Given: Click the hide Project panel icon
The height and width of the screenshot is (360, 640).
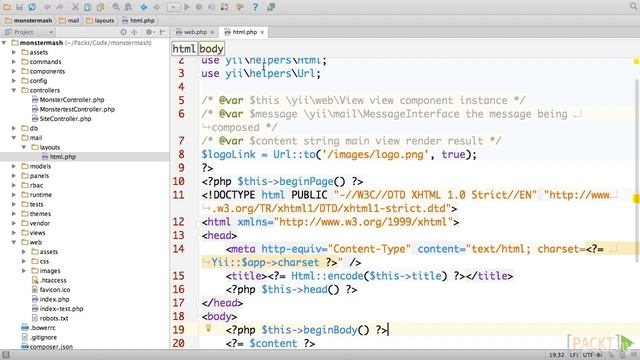Looking at the screenshot, I should (162, 32).
